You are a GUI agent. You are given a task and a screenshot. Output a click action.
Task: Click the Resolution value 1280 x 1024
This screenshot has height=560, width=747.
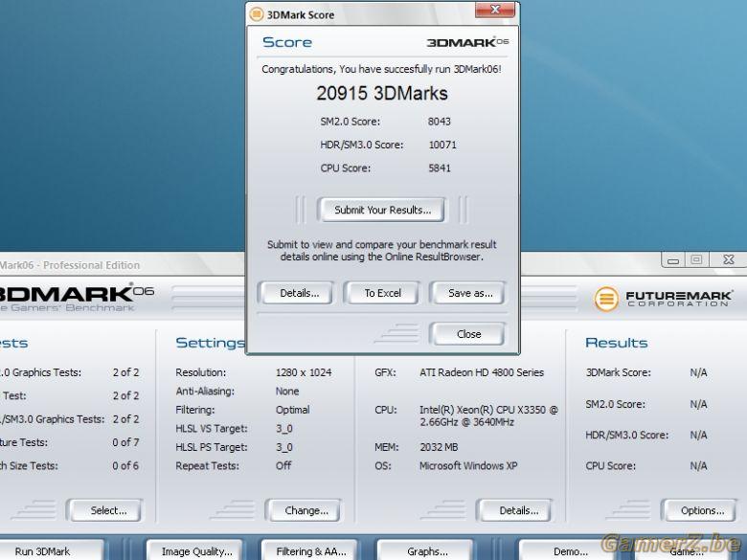coord(304,372)
